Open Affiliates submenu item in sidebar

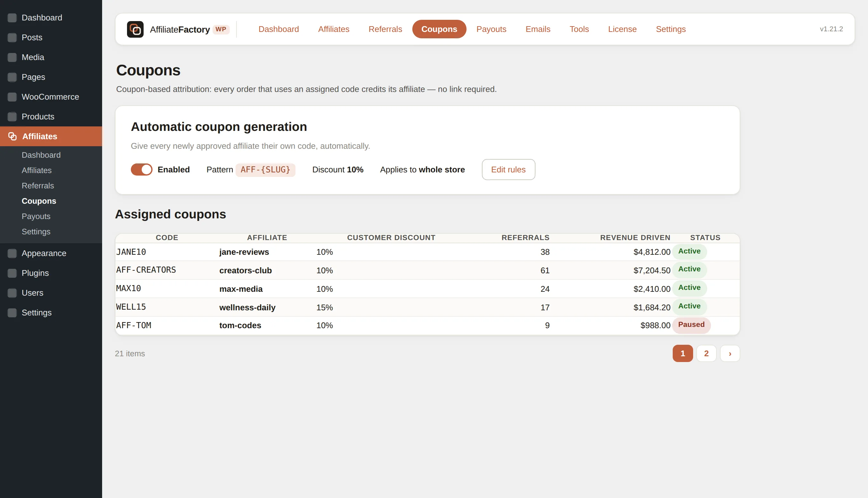coord(37,170)
